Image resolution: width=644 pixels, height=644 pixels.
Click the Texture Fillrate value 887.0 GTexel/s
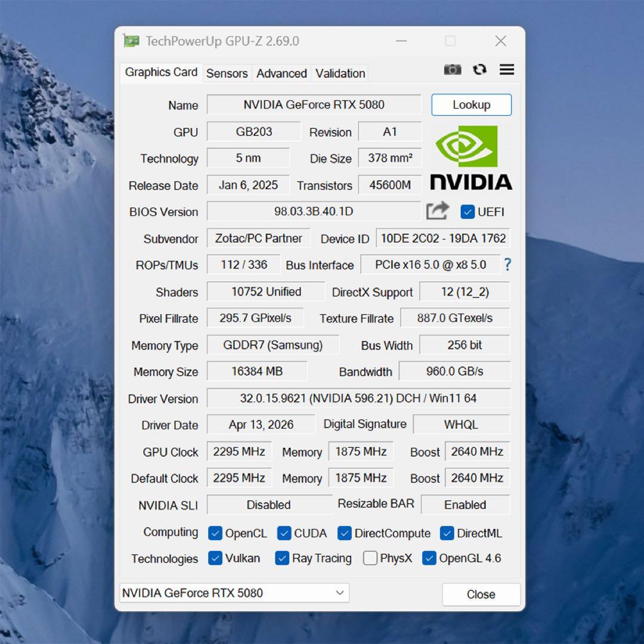455,318
